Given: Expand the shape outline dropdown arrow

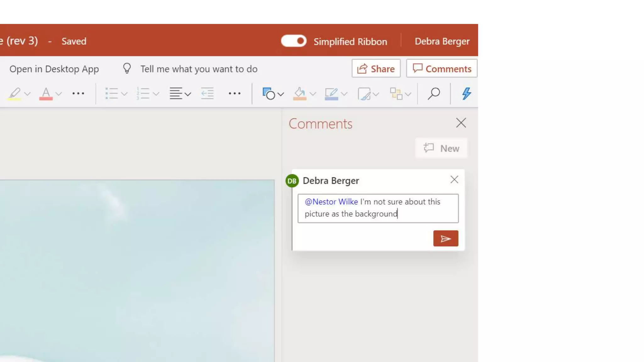Looking at the screenshot, I should coord(344,94).
